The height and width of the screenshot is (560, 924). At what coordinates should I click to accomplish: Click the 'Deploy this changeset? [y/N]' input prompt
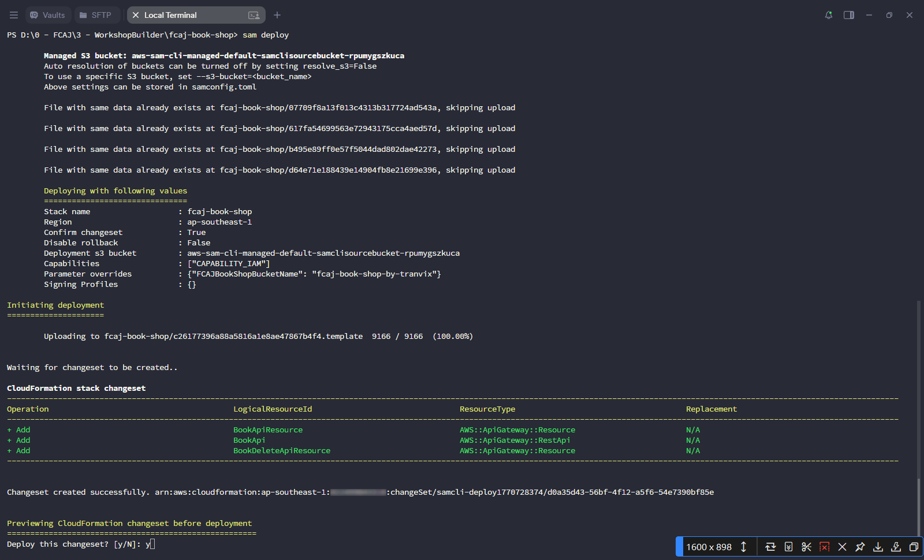81,544
